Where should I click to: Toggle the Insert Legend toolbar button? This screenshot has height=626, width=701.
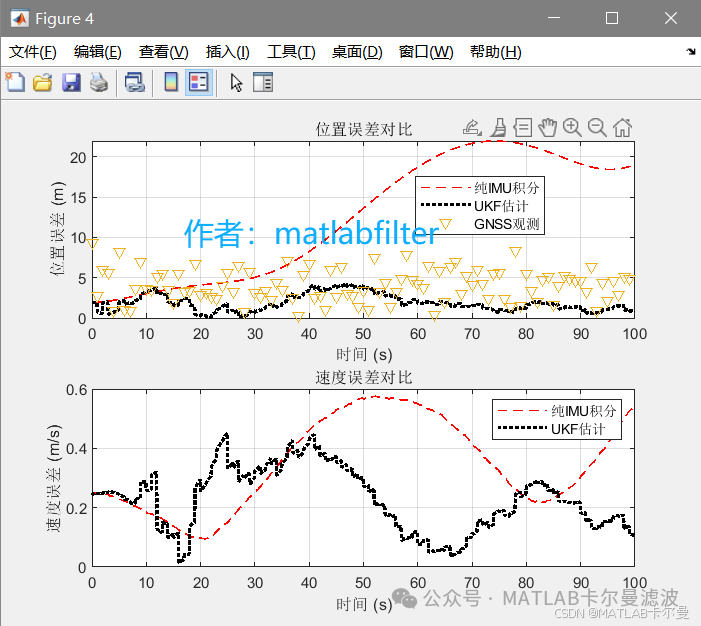click(x=198, y=82)
